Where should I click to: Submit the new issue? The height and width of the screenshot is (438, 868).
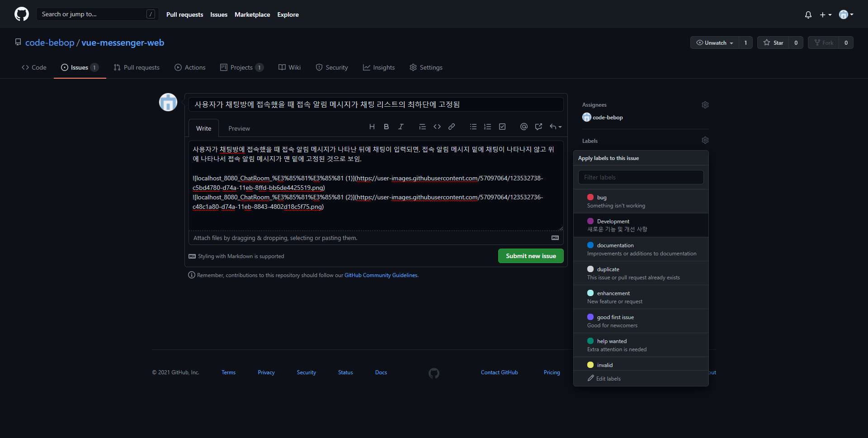click(530, 256)
